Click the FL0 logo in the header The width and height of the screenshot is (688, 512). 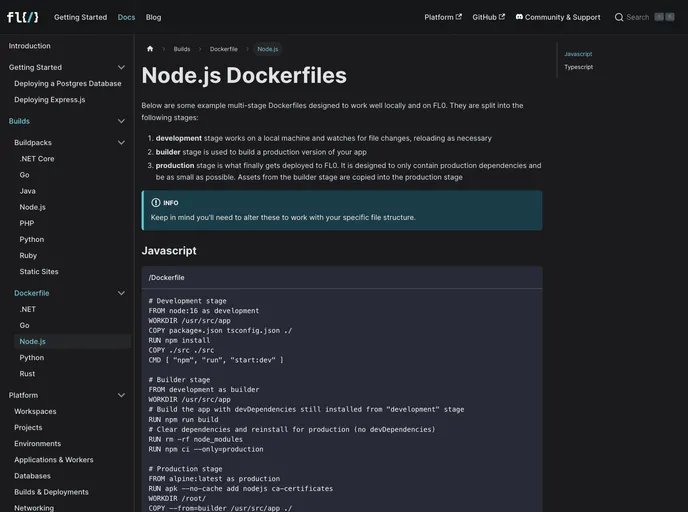pyautogui.click(x=23, y=17)
